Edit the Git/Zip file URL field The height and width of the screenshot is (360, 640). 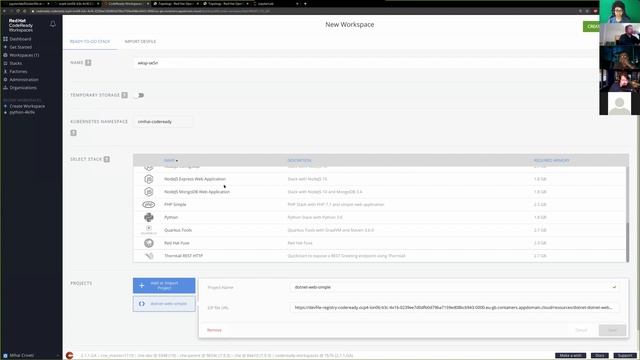(x=454, y=307)
